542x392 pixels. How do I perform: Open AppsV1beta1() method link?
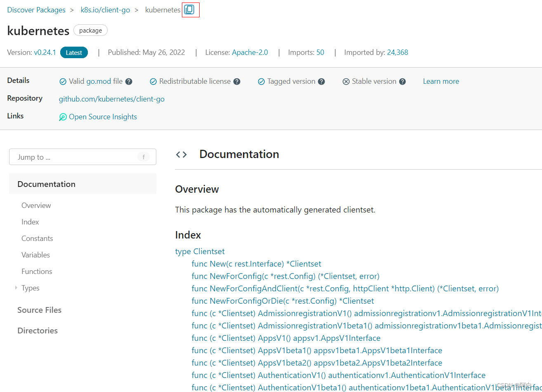[317, 350]
